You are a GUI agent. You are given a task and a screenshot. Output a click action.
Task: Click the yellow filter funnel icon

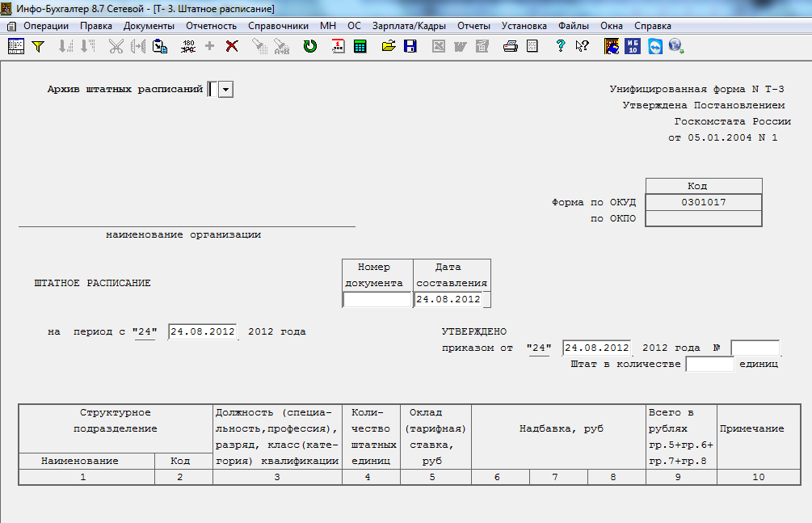(x=38, y=47)
